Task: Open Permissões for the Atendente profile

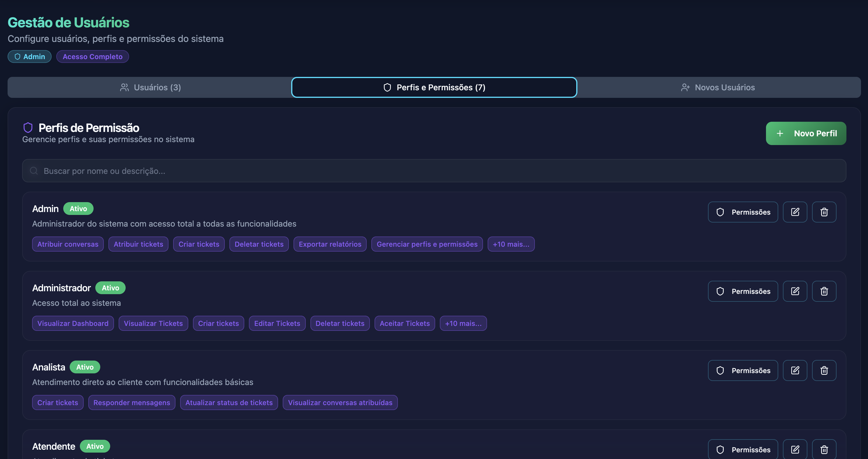Action: tap(743, 449)
